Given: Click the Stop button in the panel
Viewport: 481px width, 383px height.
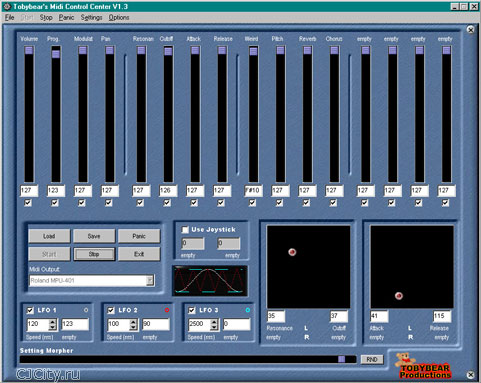Looking at the screenshot, I should pos(94,254).
